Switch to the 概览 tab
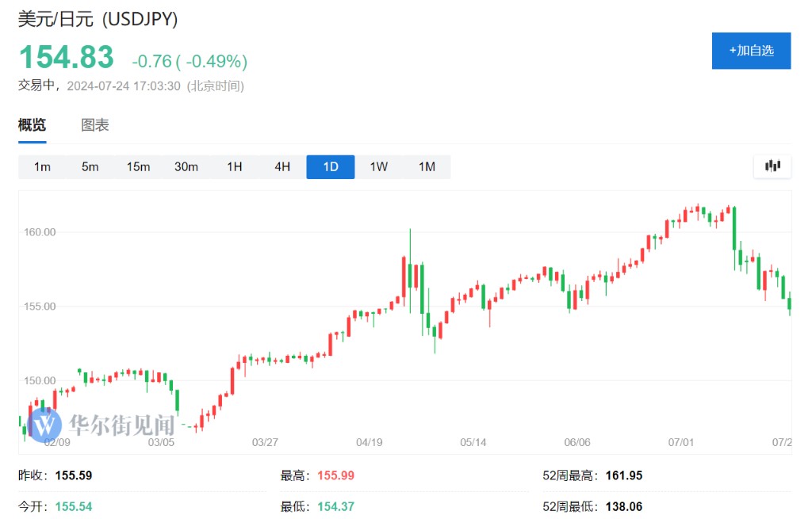The width and height of the screenshot is (812, 519). (x=33, y=125)
